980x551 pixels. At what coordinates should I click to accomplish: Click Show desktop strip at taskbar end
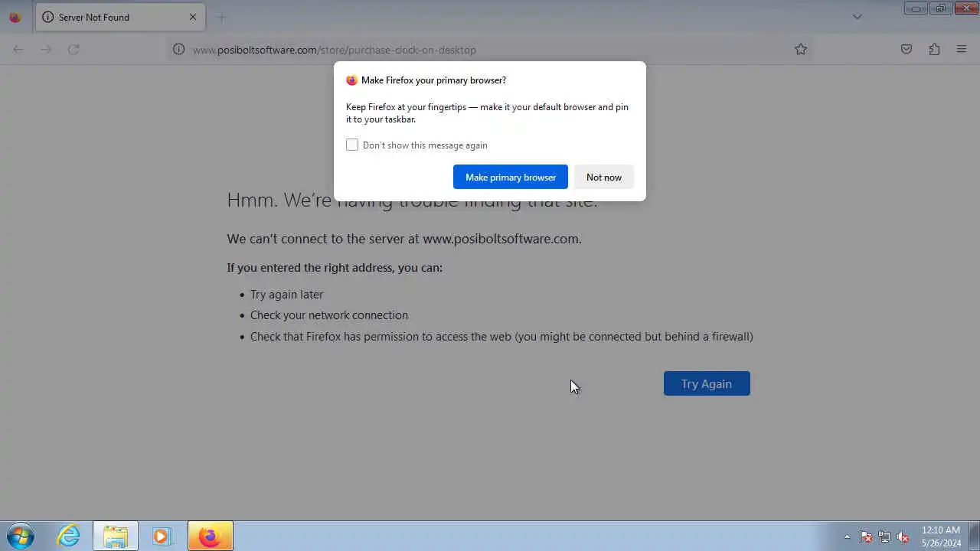click(x=974, y=536)
